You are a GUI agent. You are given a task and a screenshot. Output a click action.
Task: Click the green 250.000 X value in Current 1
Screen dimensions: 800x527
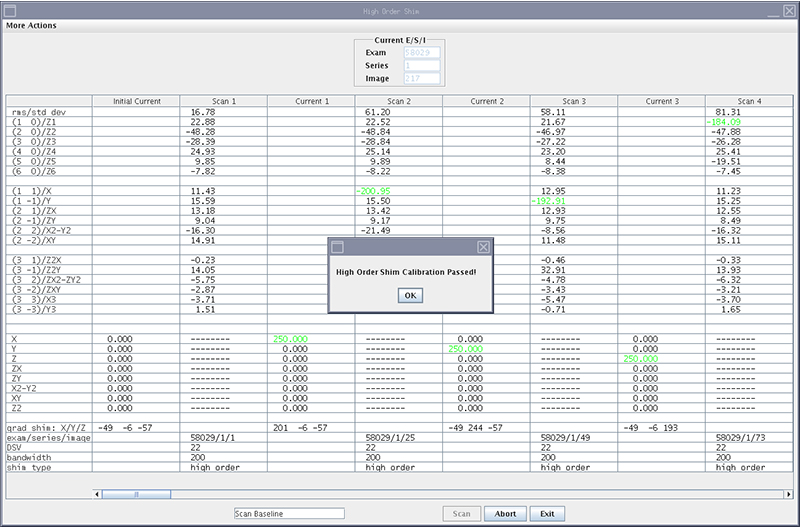[288, 339]
